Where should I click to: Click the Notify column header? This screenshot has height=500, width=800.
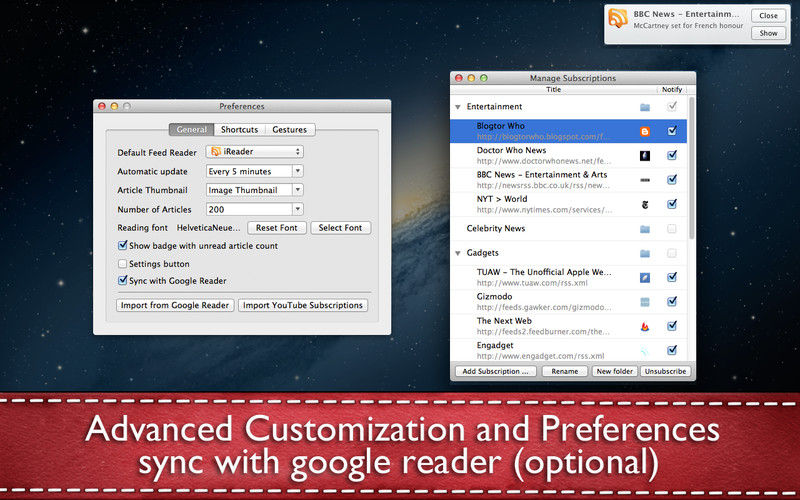click(x=672, y=89)
